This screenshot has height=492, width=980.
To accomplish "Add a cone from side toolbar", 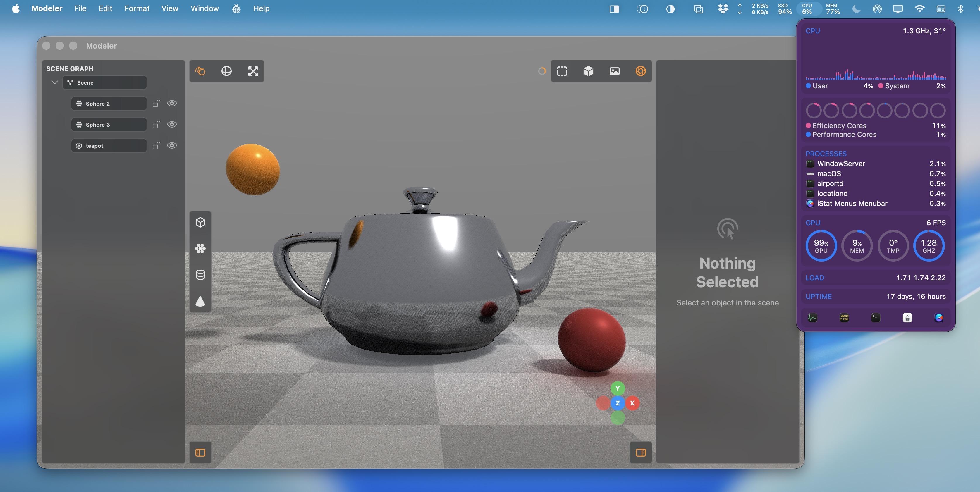I will point(200,301).
